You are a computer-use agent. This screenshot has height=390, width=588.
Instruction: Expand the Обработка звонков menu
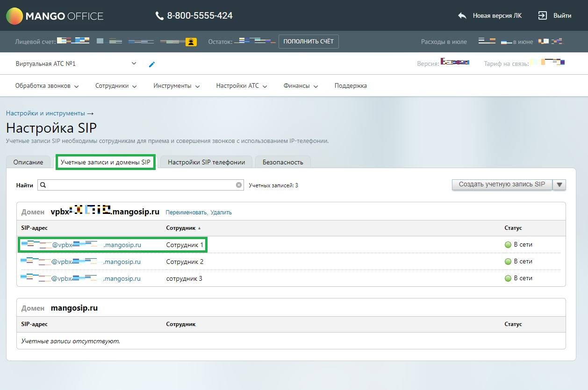(47, 86)
